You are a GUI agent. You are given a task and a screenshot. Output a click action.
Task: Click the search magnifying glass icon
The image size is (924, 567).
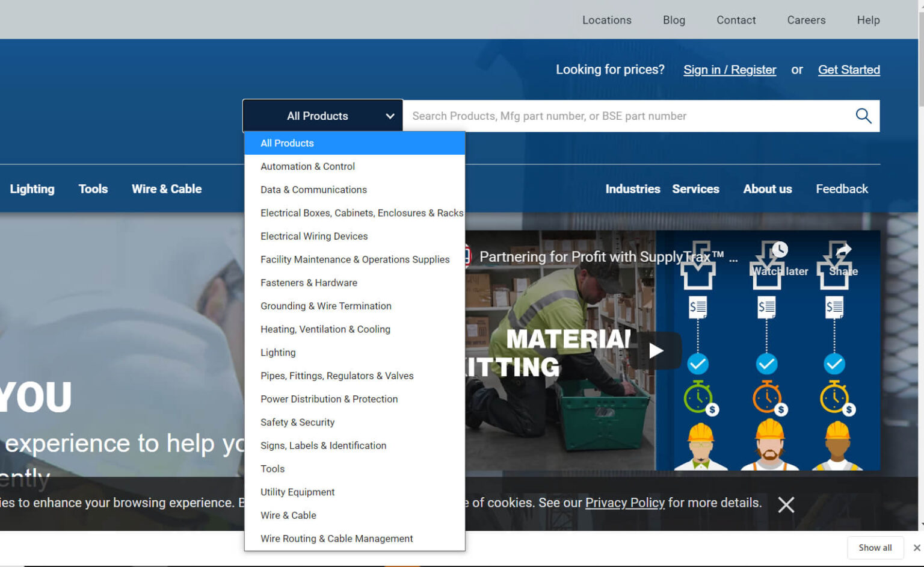(x=863, y=116)
